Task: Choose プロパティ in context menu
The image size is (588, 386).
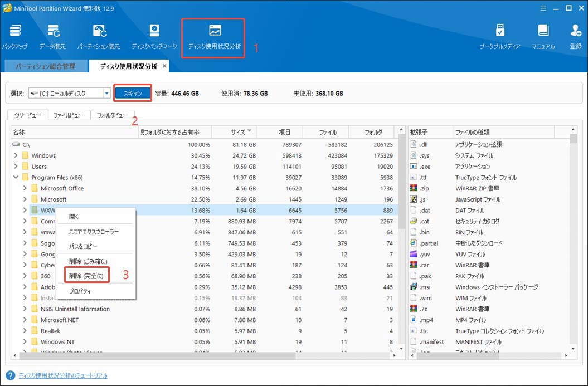Action: [x=95, y=291]
